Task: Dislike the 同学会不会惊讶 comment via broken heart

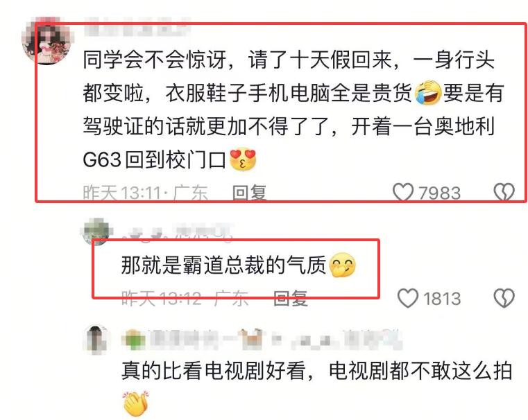Action: (504, 192)
